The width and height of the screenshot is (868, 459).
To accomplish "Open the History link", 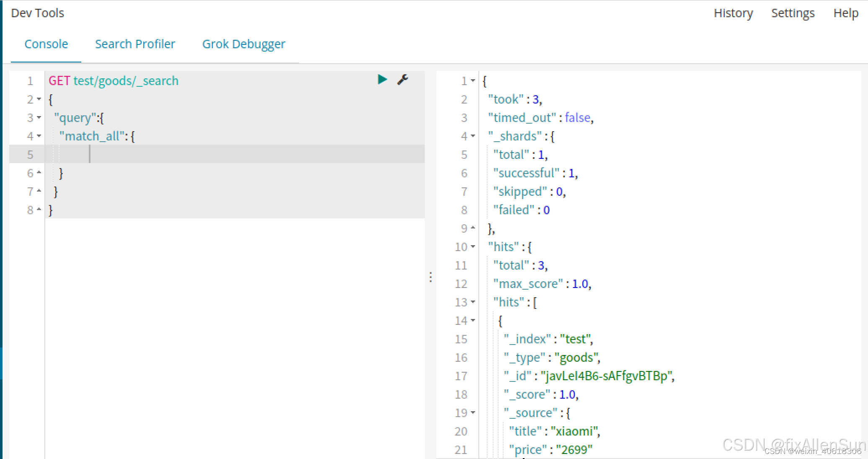I will (x=733, y=13).
